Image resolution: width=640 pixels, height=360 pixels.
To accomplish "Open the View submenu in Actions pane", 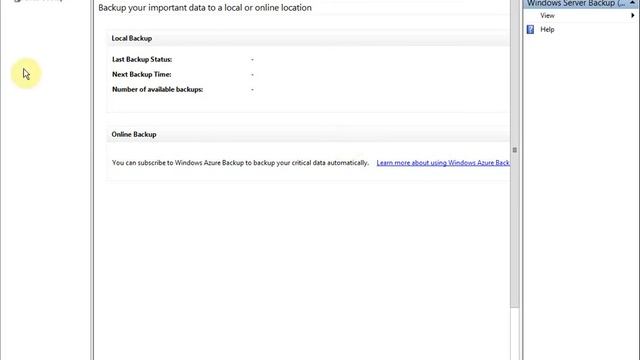I will point(547,16).
